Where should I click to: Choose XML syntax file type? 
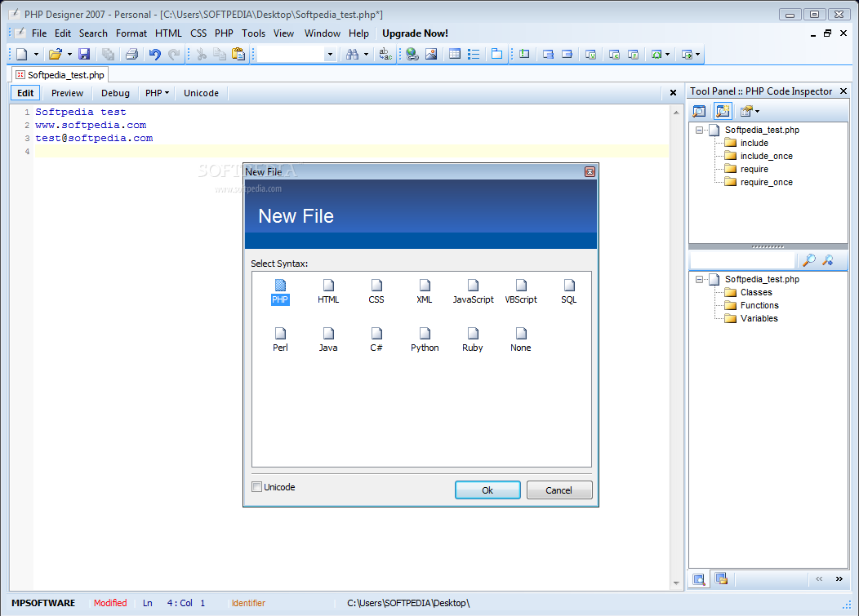(x=425, y=292)
